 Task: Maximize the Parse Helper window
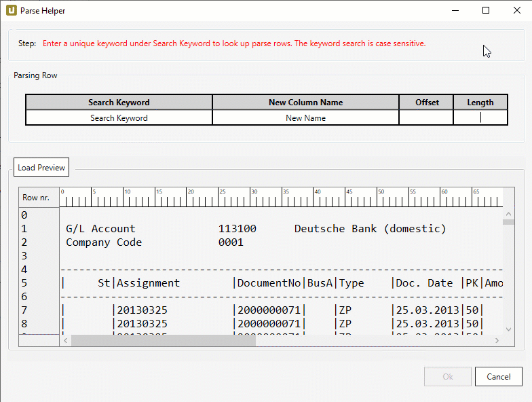[486, 11]
